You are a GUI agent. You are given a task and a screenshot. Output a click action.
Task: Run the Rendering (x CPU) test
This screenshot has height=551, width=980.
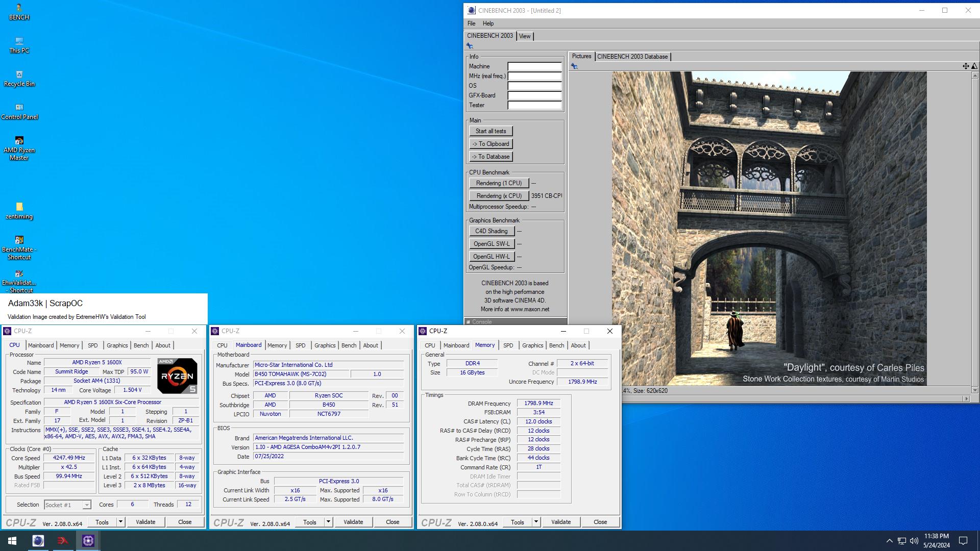499,196
